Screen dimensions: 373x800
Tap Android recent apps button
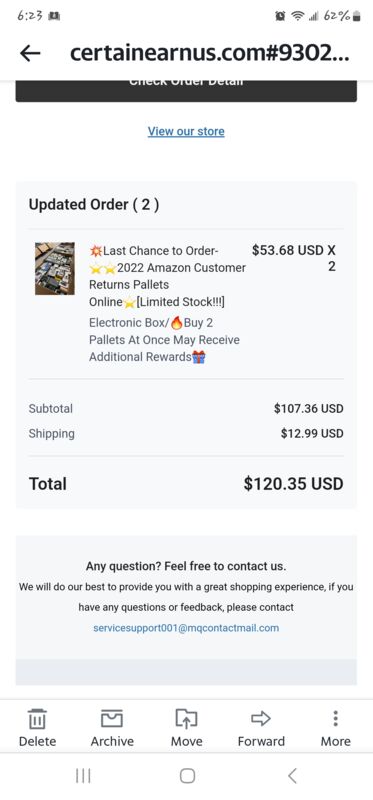coord(83,776)
